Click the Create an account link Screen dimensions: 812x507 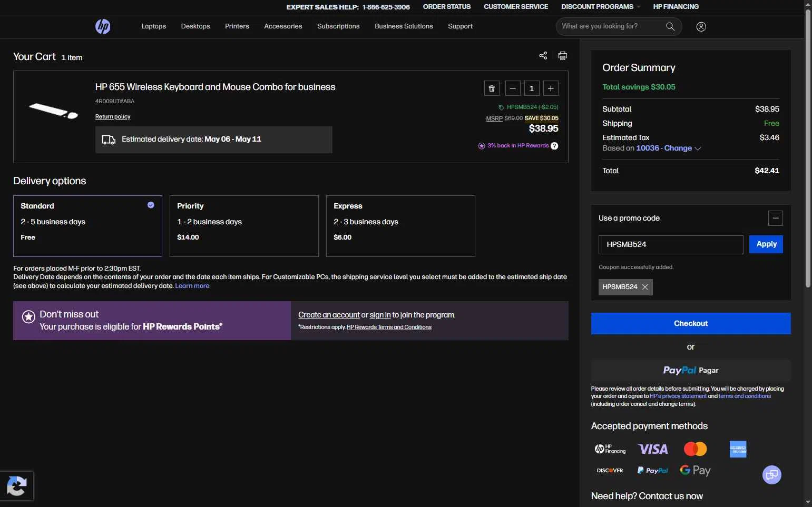point(329,315)
